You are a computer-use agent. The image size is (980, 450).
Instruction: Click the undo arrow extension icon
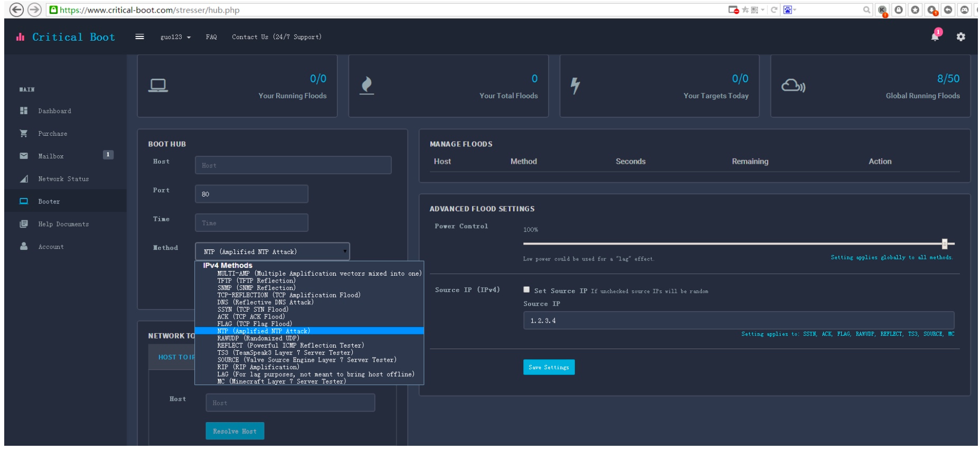point(948,10)
